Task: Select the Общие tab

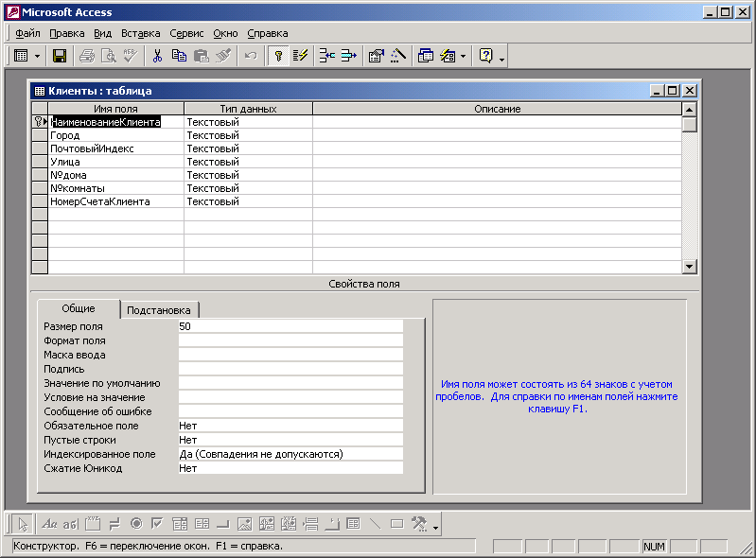Action: [79, 308]
